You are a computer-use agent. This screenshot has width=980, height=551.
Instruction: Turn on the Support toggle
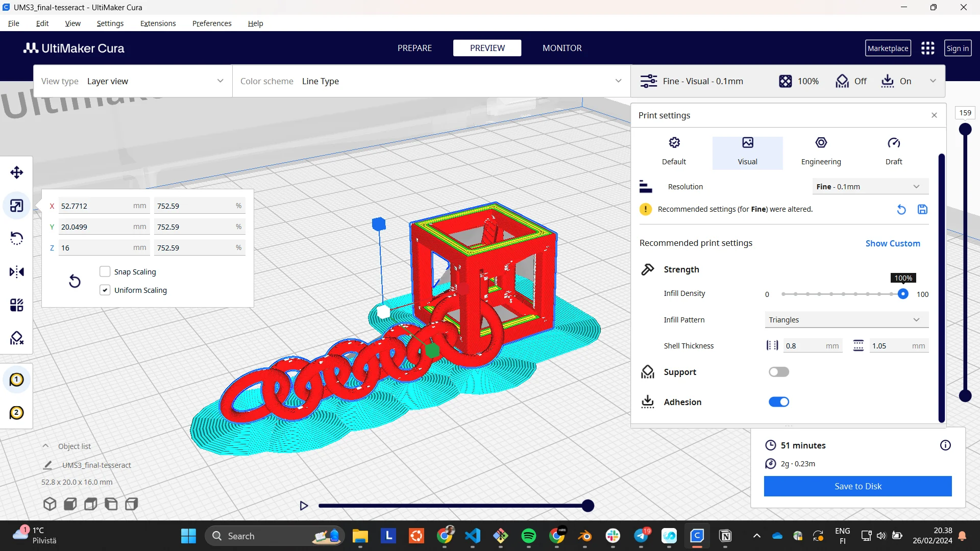pos(778,372)
